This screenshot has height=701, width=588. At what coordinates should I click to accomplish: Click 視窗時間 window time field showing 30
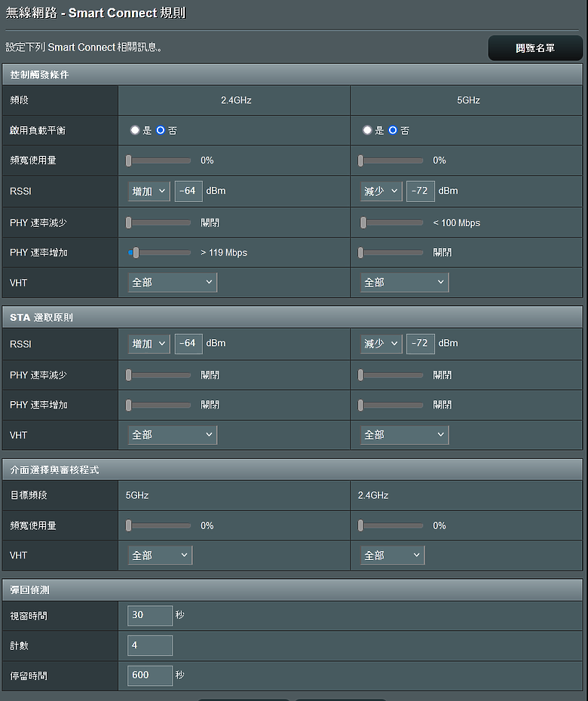150,616
